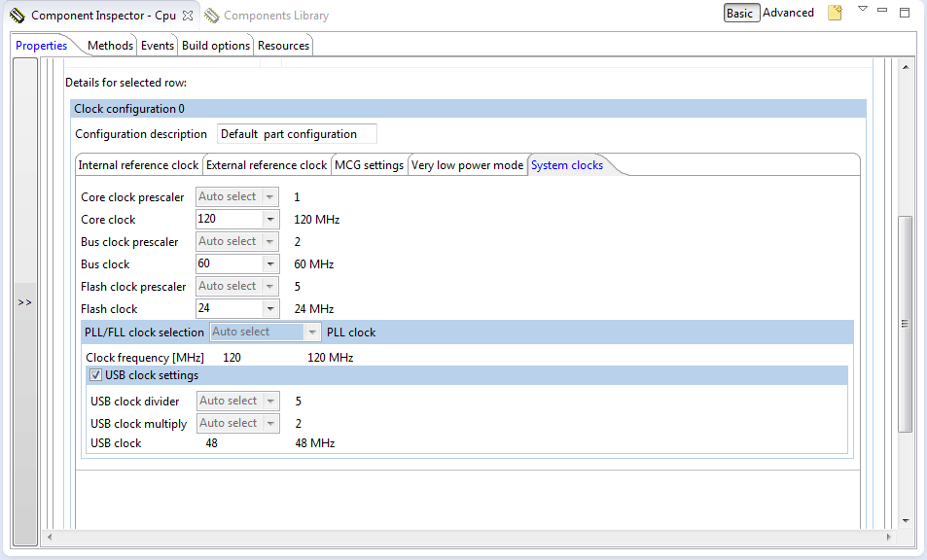Screen dimensions: 927x560
Task: Expand the collapsed side panel button
Action: point(25,302)
